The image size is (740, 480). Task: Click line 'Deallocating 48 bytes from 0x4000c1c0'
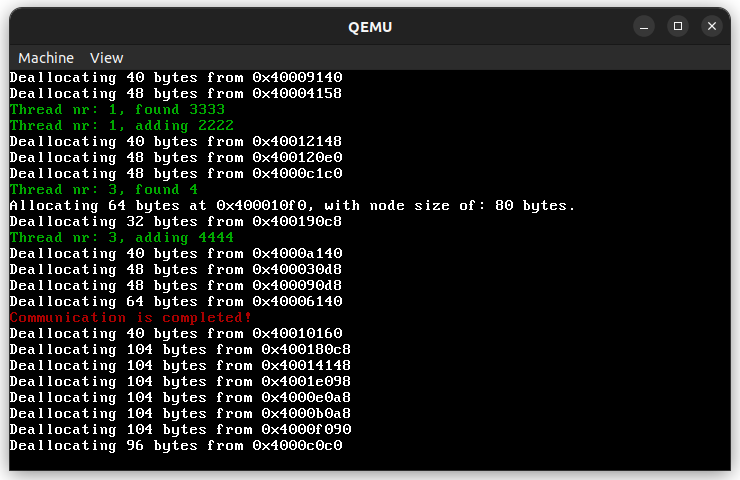point(176,174)
